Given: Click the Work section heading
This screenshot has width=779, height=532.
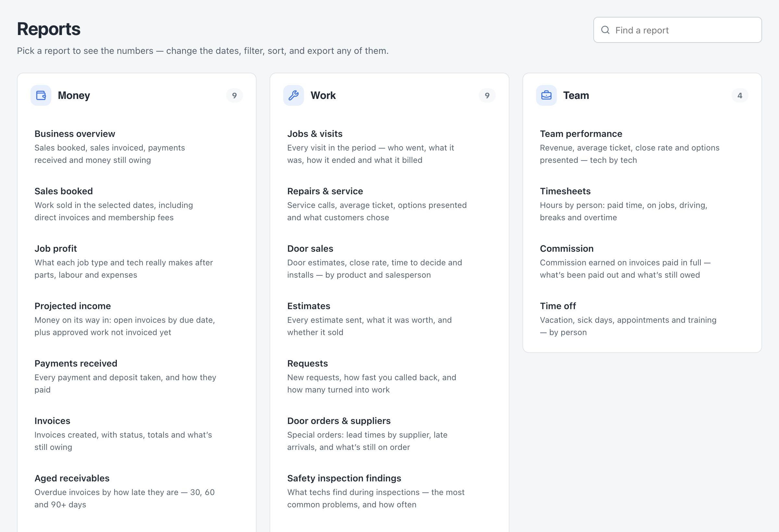Looking at the screenshot, I should pyautogui.click(x=323, y=95).
